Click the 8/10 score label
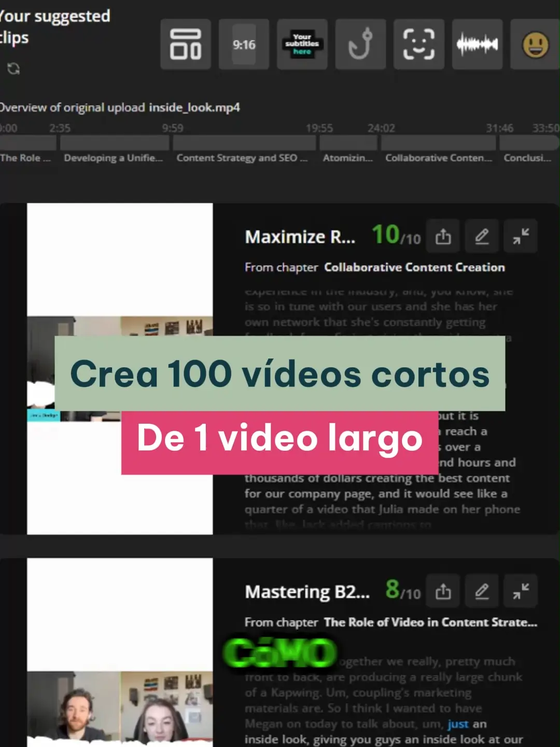 point(403,590)
